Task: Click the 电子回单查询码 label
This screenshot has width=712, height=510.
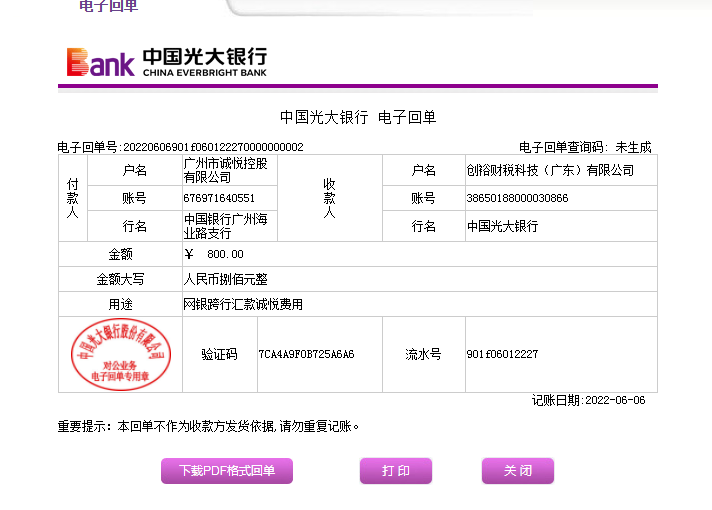Action: click(x=563, y=147)
